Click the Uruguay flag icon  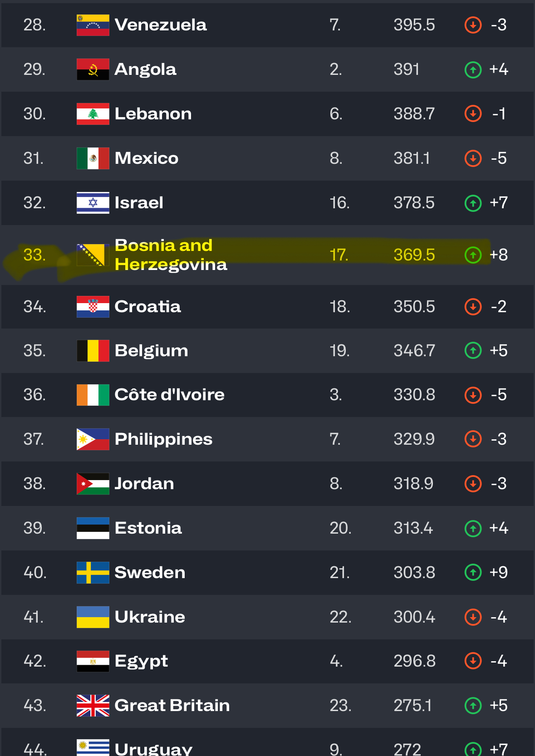click(93, 747)
